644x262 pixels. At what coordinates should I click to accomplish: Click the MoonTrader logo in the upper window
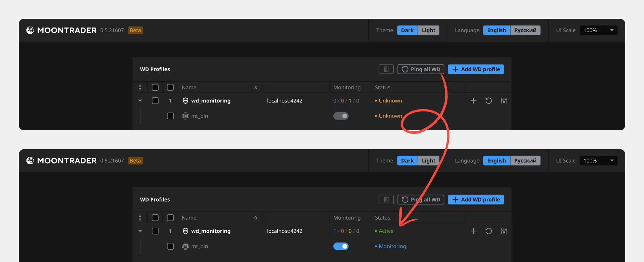click(x=30, y=30)
